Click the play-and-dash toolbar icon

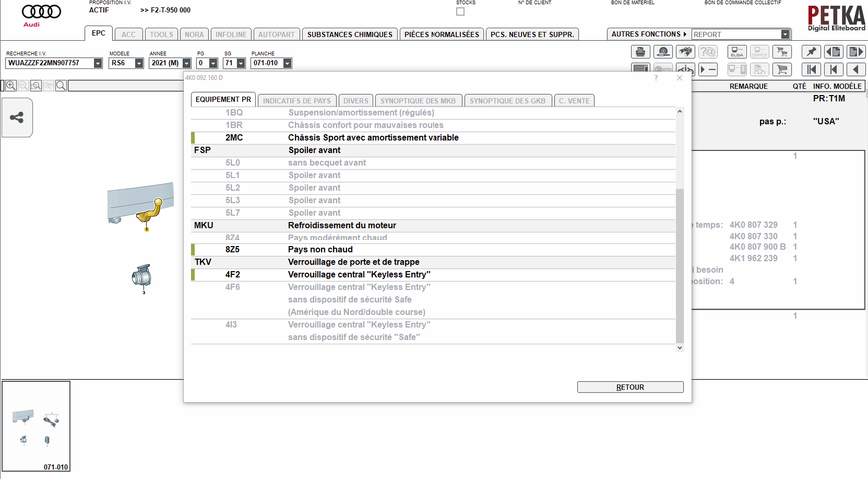click(708, 69)
